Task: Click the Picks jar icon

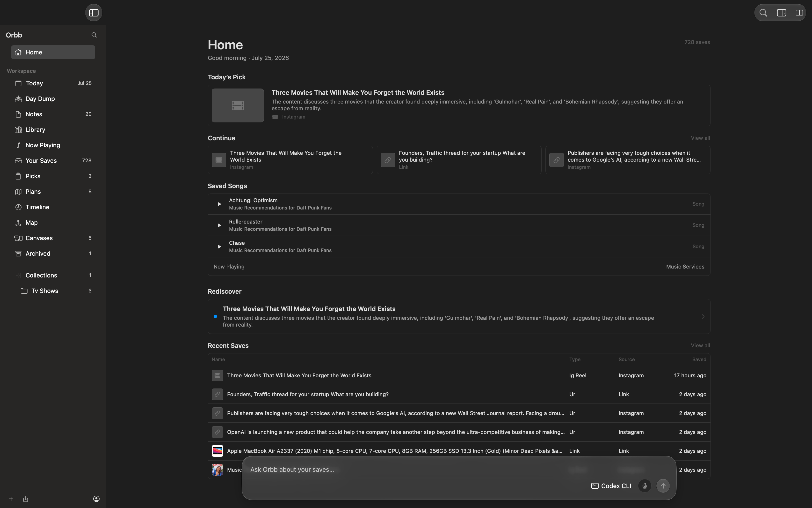Action: [18, 176]
